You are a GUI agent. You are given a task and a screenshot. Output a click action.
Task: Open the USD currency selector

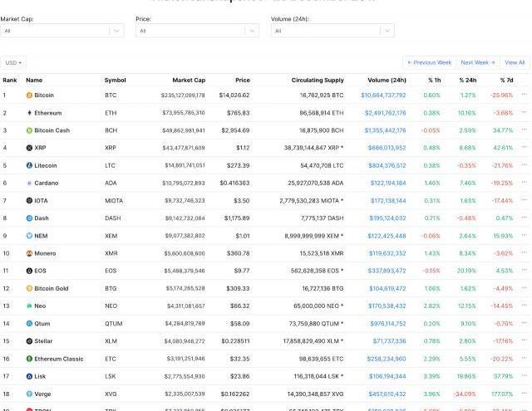pyautogui.click(x=14, y=62)
